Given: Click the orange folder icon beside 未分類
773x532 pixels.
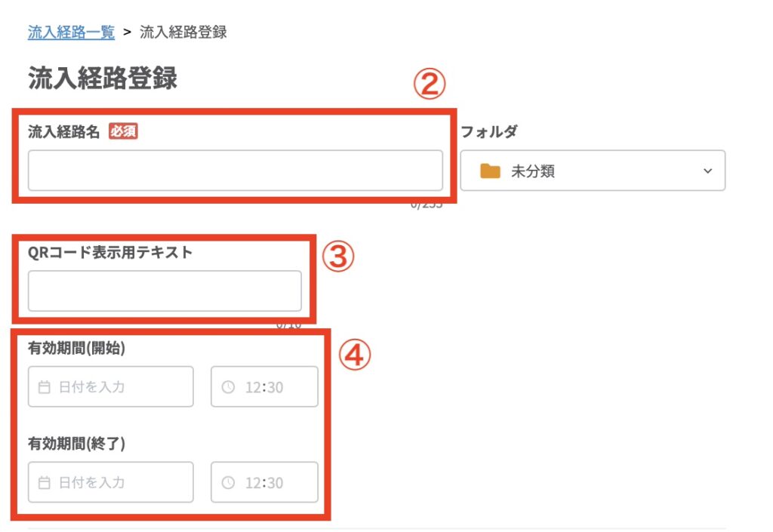Looking at the screenshot, I should point(491,171).
